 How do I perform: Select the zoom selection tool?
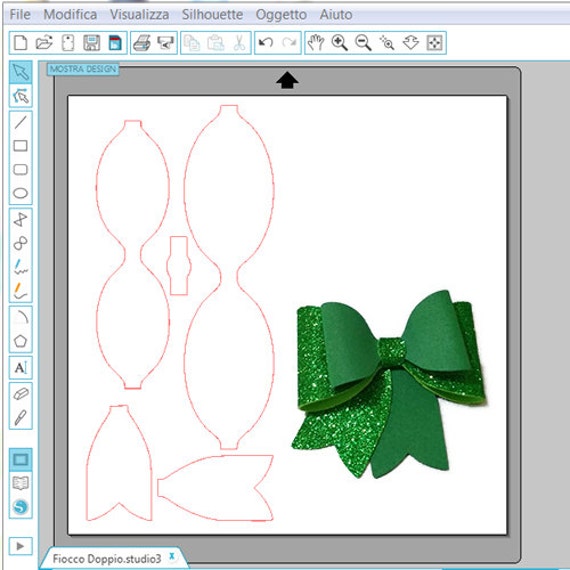pos(387,43)
